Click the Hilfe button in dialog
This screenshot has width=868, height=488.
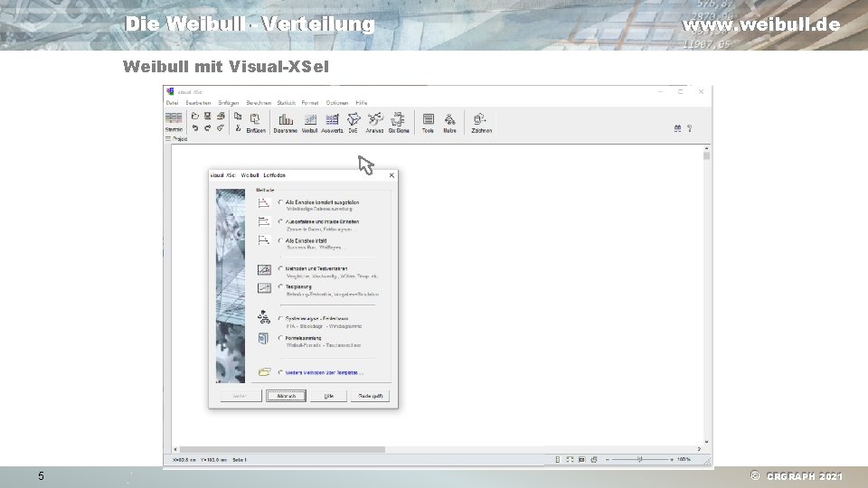click(329, 396)
